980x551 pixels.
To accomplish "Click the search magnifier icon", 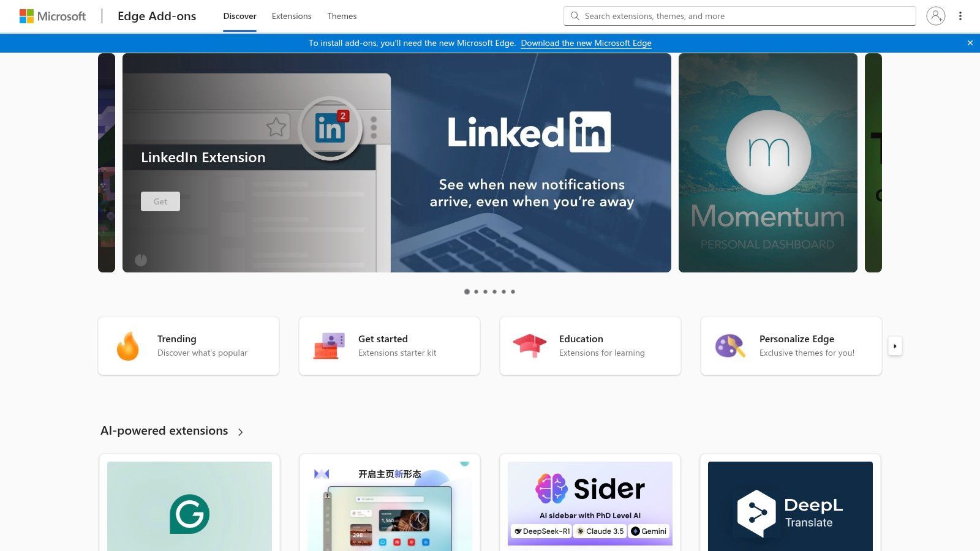I will click(x=575, y=16).
